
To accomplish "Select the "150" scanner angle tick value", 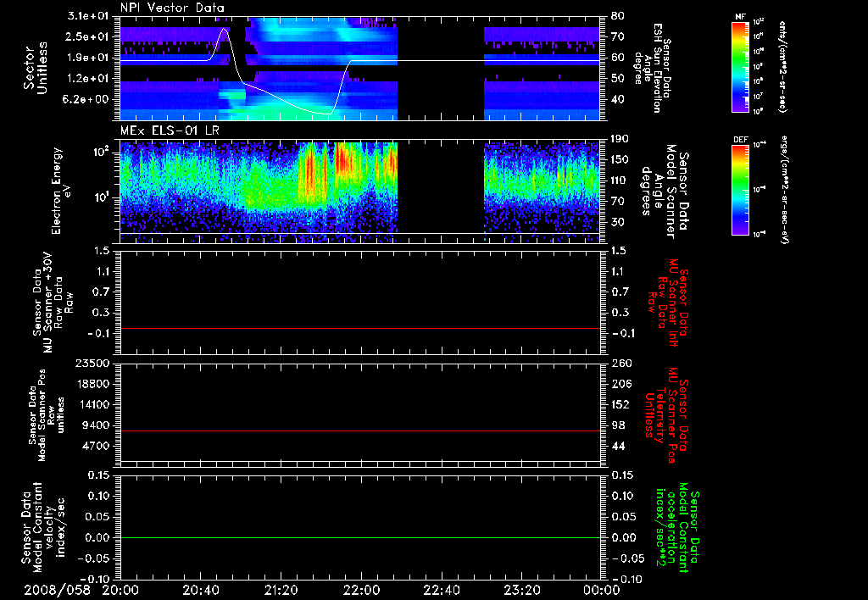I will click(620, 160).
